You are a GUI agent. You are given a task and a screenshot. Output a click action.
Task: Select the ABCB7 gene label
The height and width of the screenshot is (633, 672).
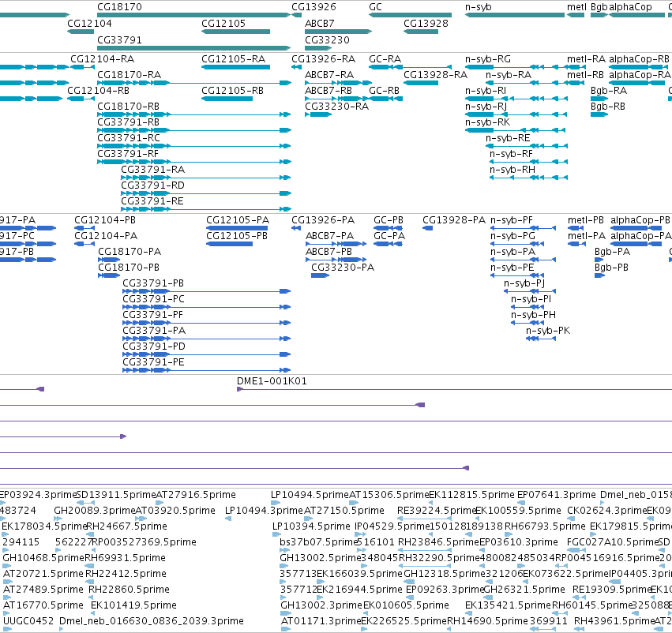pos(320,23)
